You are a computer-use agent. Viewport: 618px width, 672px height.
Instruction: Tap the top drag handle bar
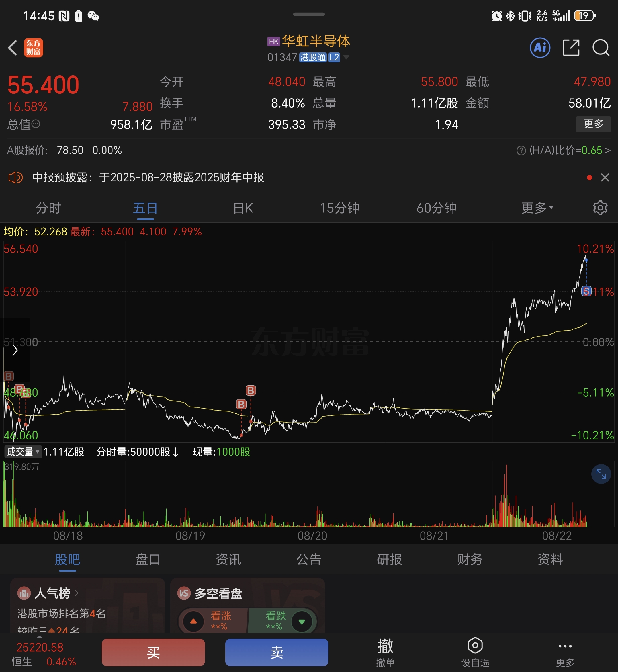pos(309,14)
